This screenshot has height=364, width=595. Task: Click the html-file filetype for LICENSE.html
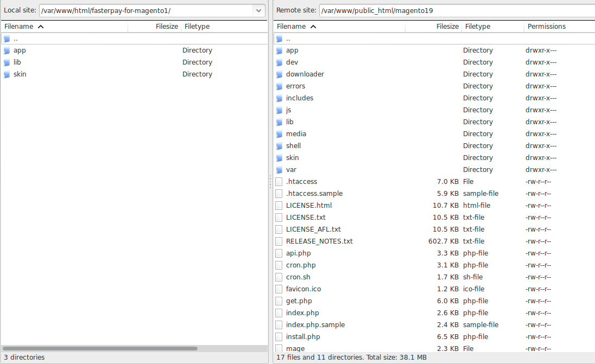[x=477, y=206]
